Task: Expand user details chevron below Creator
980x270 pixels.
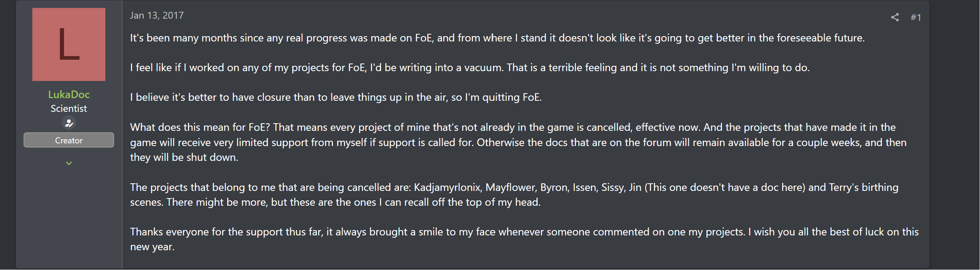Action: pos(69,164)
